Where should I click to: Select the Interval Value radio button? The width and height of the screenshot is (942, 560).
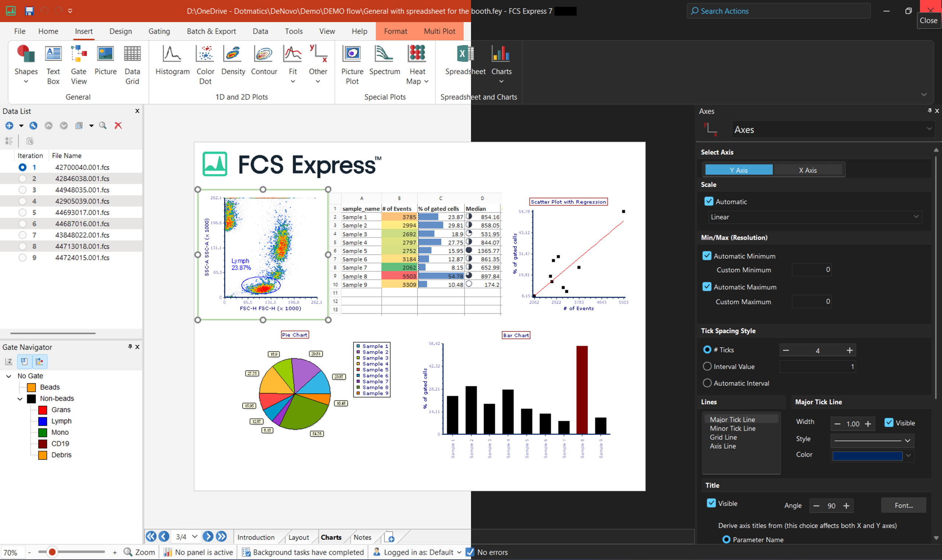707,366
